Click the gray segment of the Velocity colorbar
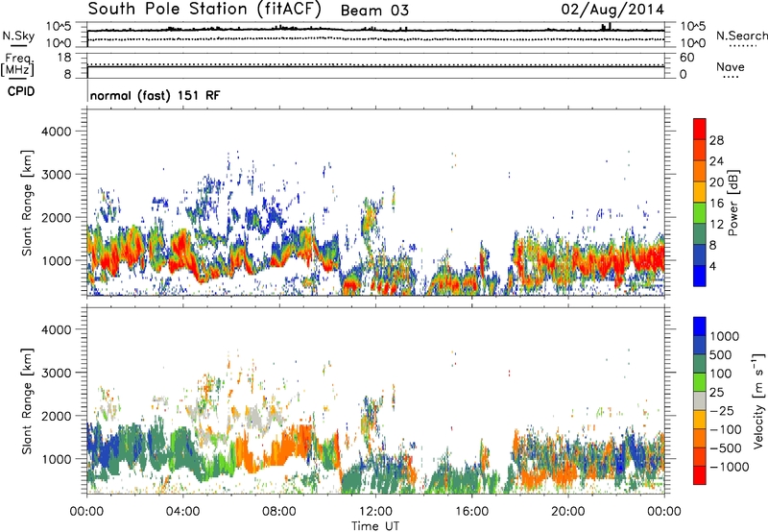Screen dimensions: 768x532 700,401
